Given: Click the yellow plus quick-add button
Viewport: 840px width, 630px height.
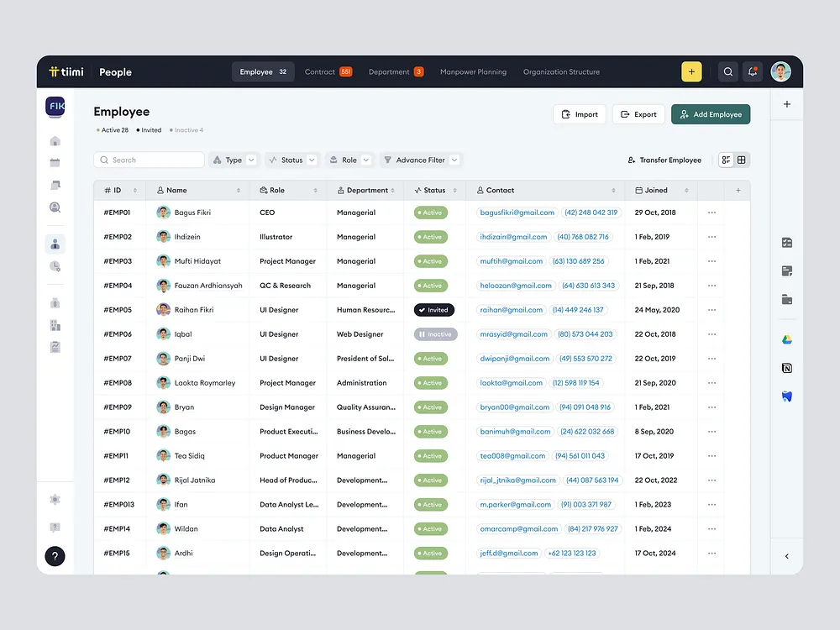Looking at the screenshot, I should tap(690, 71).
